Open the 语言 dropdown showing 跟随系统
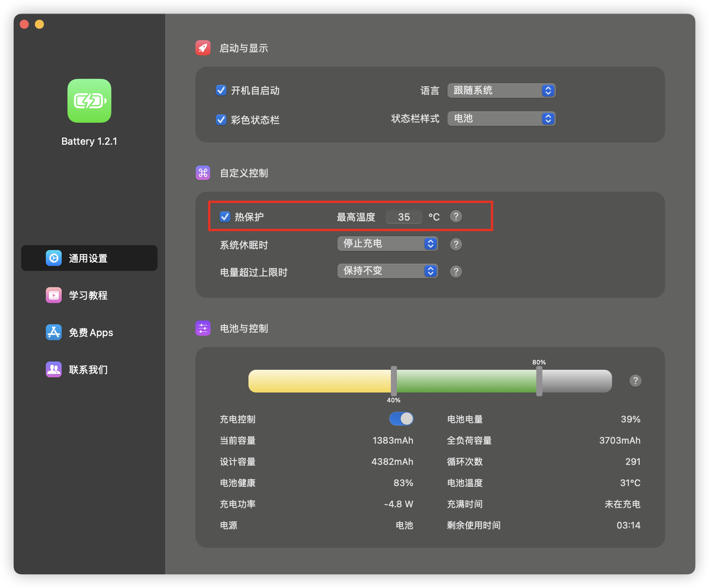Screen dimensions: 709x588 (501, 91)
